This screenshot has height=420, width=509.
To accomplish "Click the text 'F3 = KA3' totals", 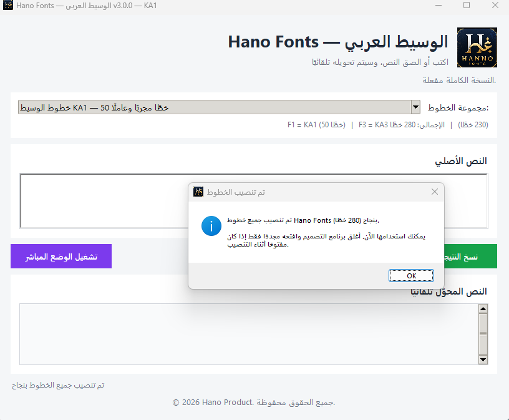I will tap(402, 125).
